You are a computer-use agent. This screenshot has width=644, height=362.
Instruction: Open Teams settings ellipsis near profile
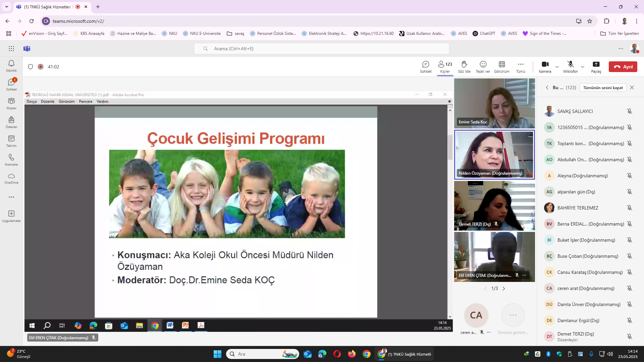click(621, 49)
